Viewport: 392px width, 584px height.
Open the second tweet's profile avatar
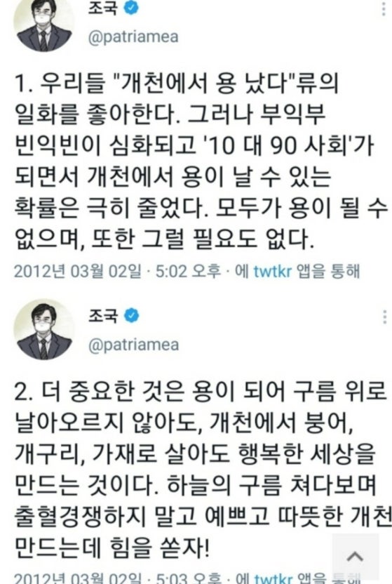43,331
